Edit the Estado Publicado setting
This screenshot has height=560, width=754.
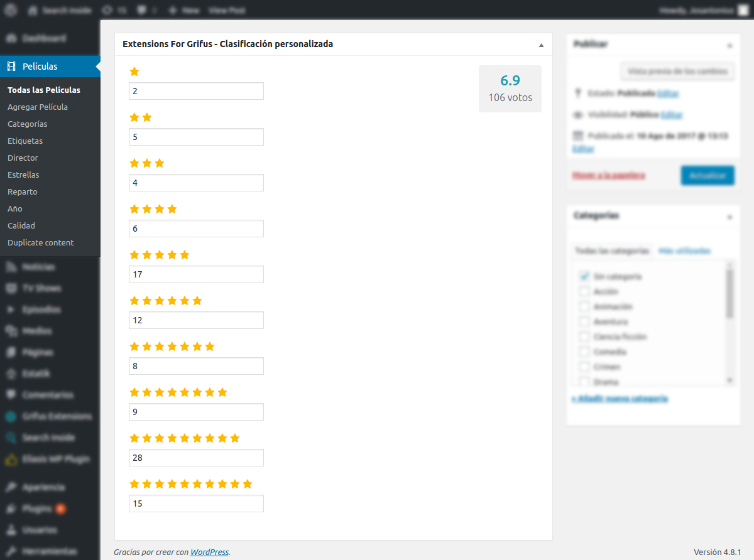click(x=668, y=93)
